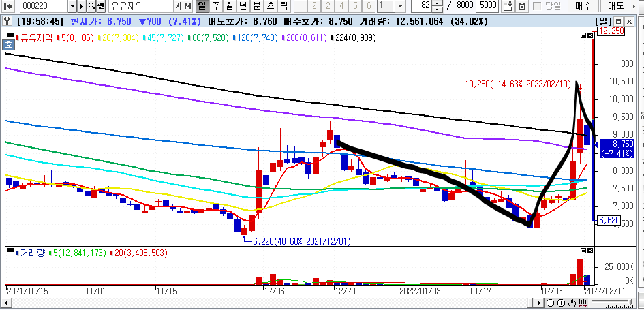Select interval preset 5
Image resolution: width=644 pixels, height=310 pixels.
click(355, 5)
